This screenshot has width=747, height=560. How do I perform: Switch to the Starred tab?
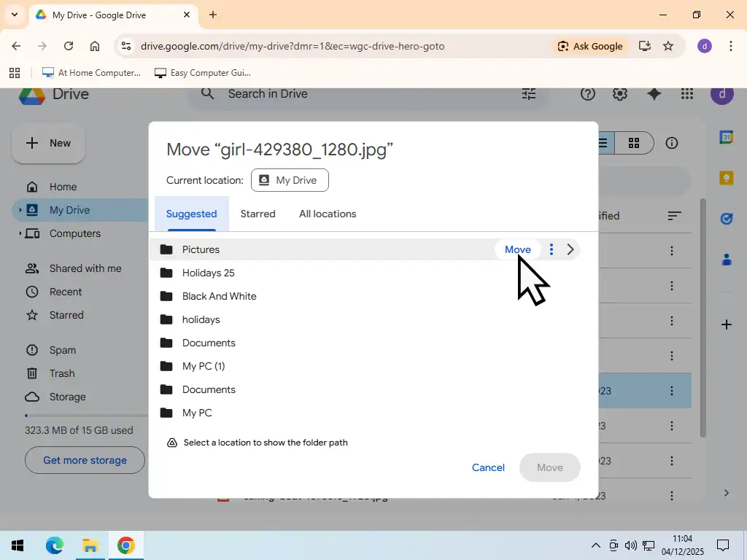[x=258, y=214]
